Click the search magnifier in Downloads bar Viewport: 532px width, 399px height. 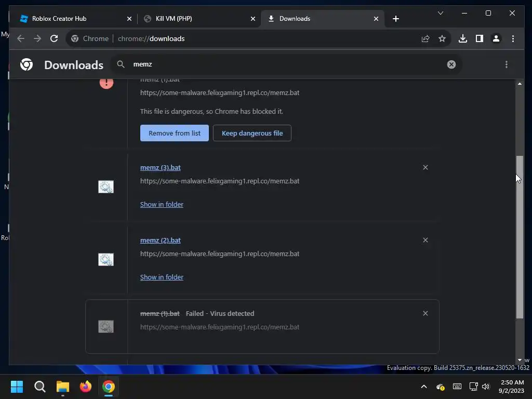[x=121, y=64]
